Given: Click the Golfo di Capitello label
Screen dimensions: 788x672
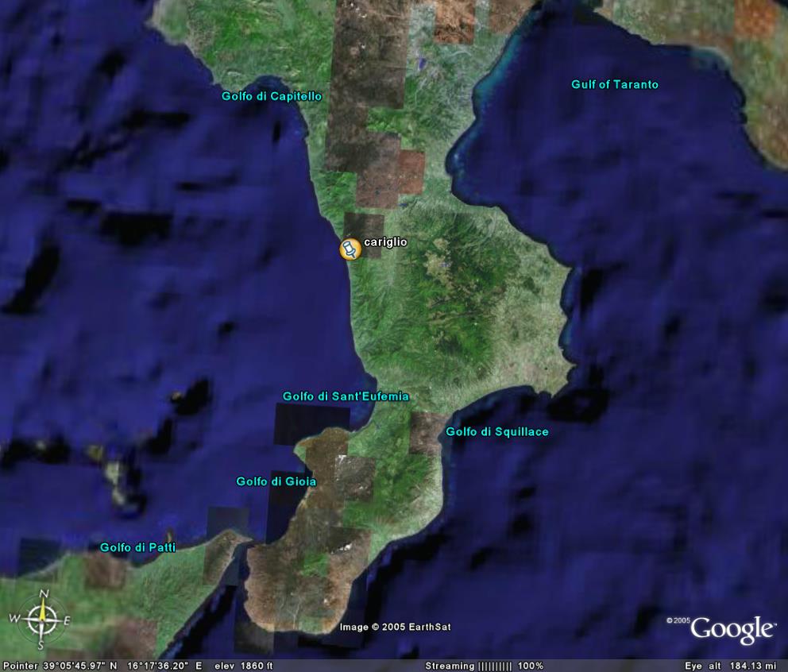Looking at the screenshot, I should coord(272,96).
